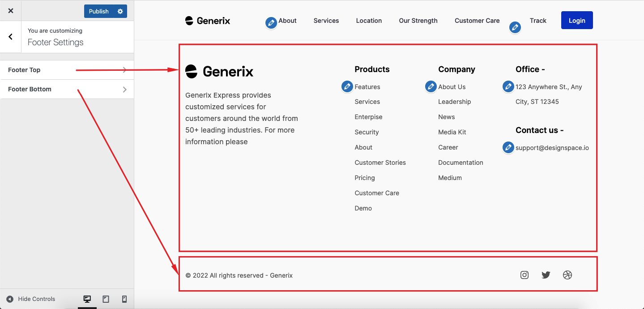Switch to desktop preview mode
644x309 pixels.
87,299
